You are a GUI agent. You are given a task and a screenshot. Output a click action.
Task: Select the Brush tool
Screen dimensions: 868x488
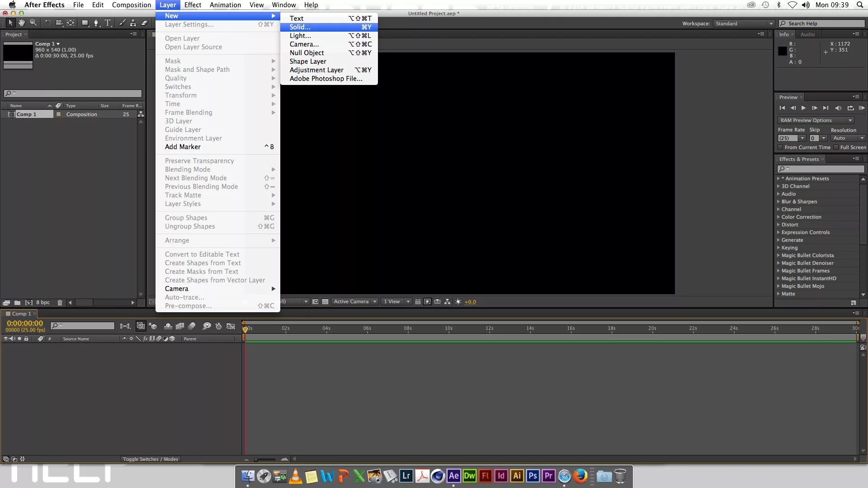pyautogui.click(x=122, y=23)
